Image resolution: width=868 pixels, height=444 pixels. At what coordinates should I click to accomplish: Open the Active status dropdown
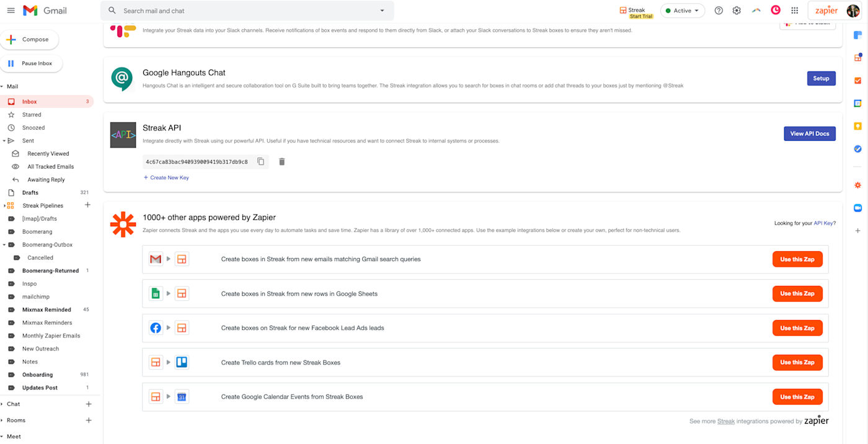coord(683,11)
